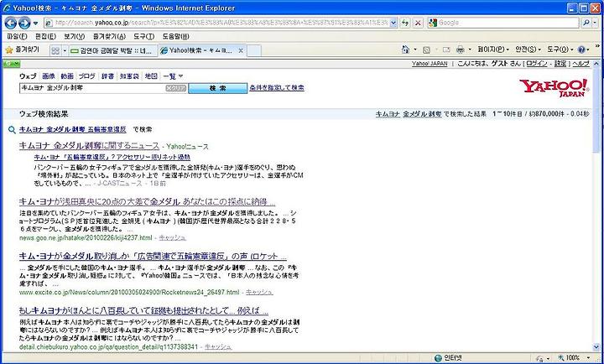Select the 画像 search category
The height and width of the screenshot is (364, 604).
point(49,76)
